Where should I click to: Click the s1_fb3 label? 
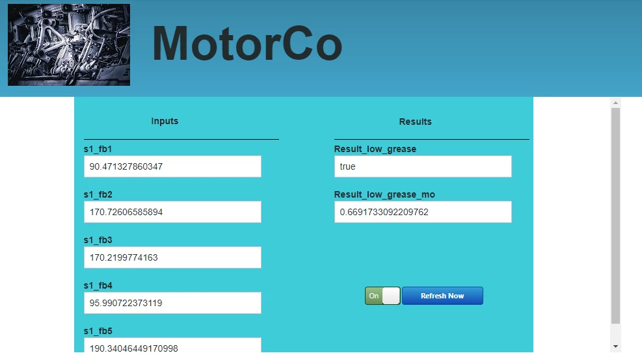[x=98, y=240]
